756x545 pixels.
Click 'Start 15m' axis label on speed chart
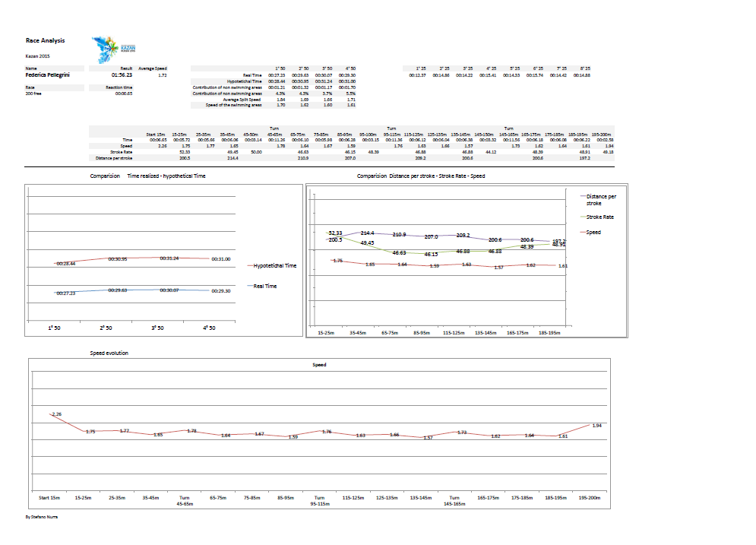[49, 498]
